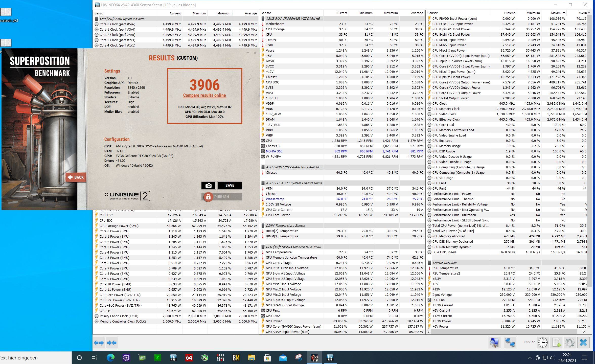Click the logging sheet plus icon

[556, 343]
